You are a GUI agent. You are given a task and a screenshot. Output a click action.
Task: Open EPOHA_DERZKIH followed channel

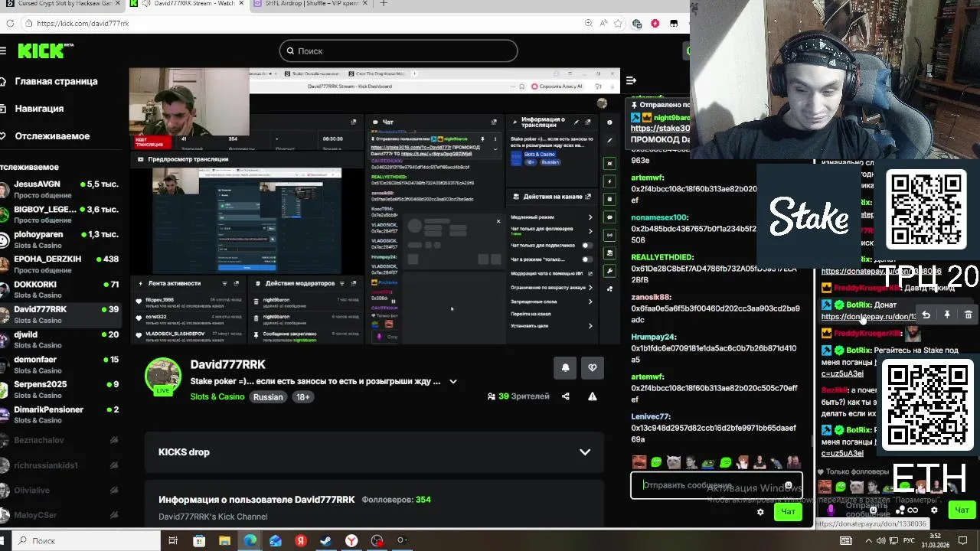point(61,264)
